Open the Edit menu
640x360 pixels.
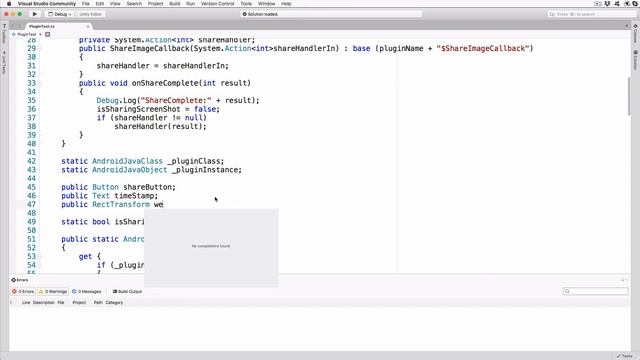[x=100, y=4]
